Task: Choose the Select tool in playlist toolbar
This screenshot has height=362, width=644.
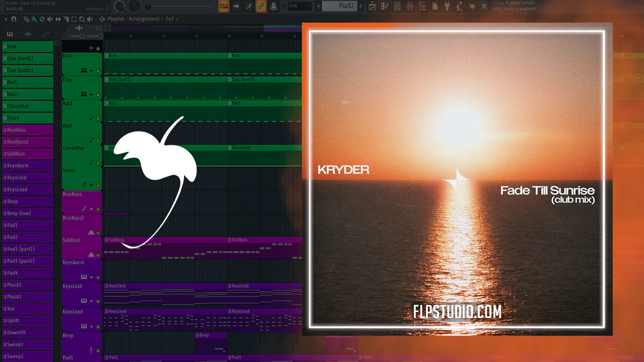Action: (74, 19)
